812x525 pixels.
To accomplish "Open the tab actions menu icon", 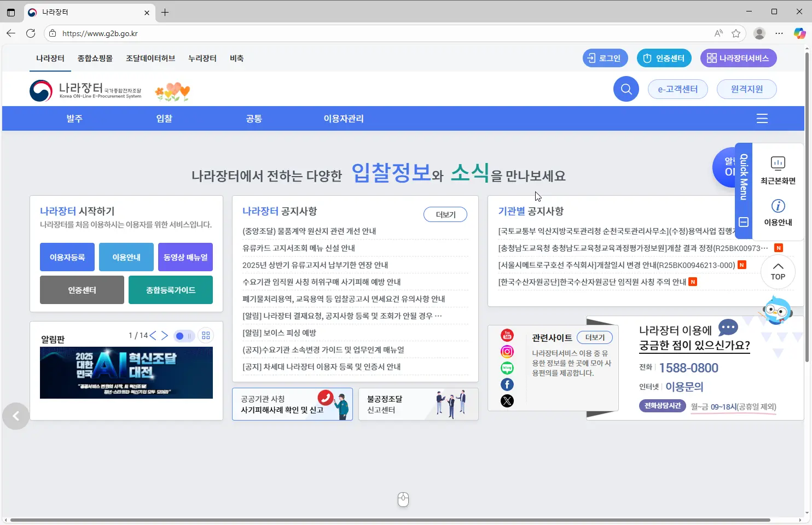I will (11, 12).
